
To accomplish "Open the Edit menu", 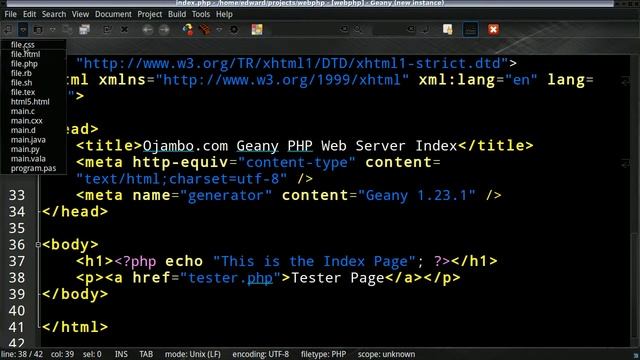I will pos(29,14).
